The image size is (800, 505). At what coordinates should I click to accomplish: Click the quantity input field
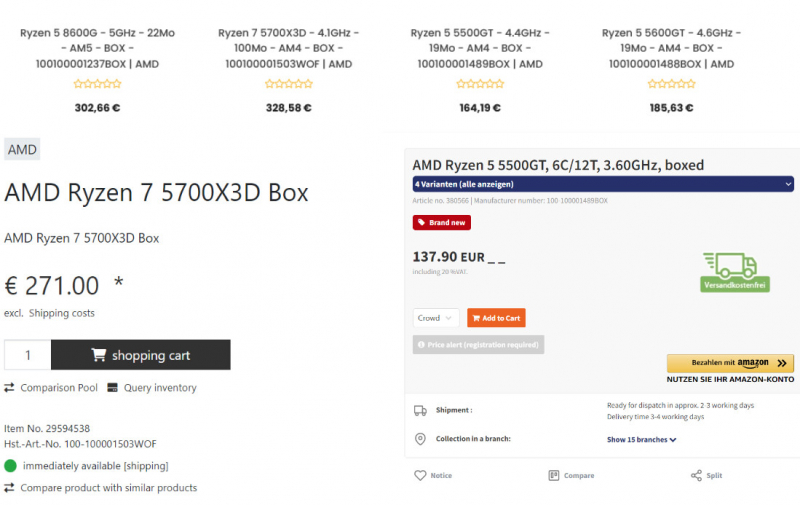[x=28, y=355]
